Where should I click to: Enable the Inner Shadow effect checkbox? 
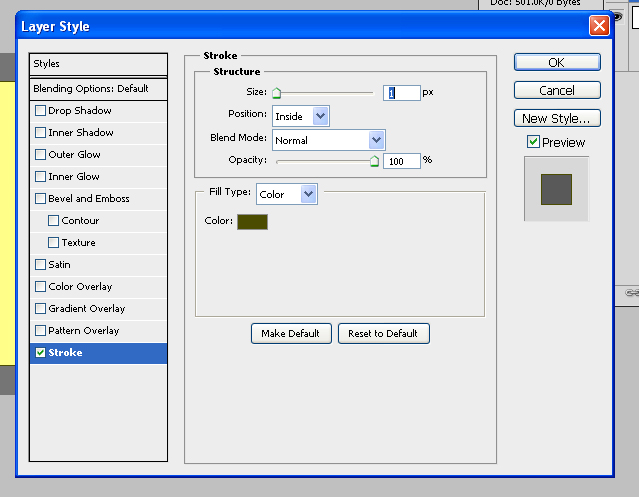(x=40, y=133)
